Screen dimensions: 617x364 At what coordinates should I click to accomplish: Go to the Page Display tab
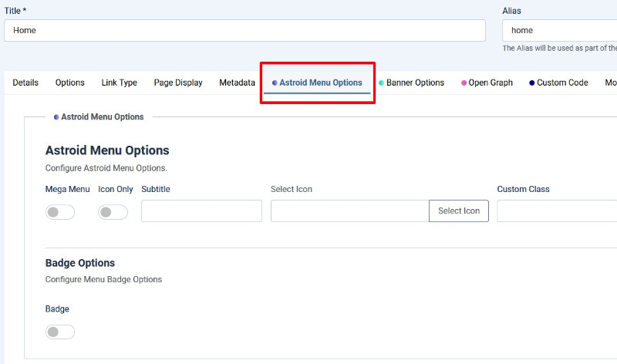click(x=178, y=83)
